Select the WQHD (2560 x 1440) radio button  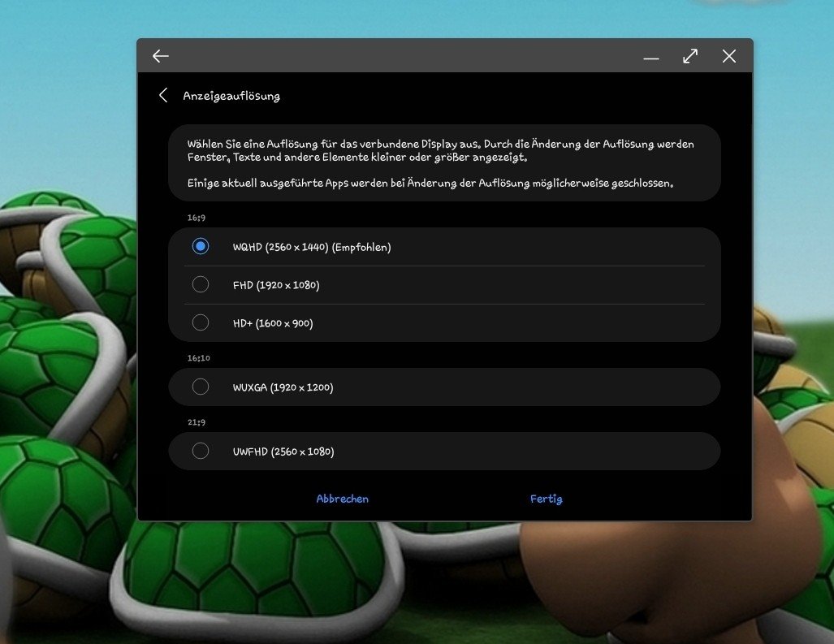point(201,246)
